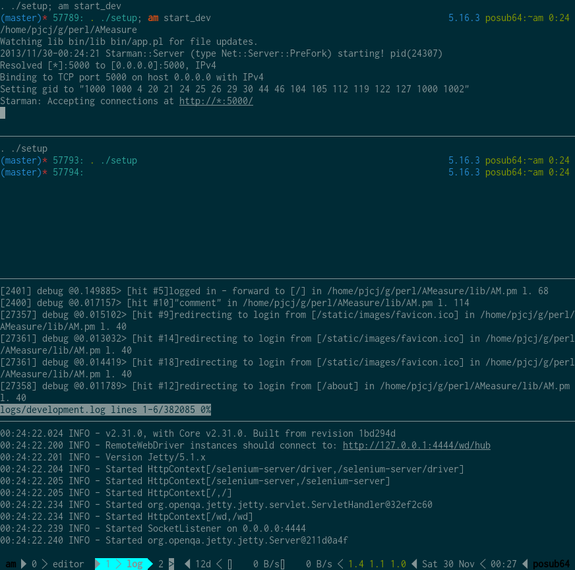The width and height of the screenshot is (575, 570).
Task: Click 'RemoteWebDriver instances should connect to:' text
Action: point(221,446)
